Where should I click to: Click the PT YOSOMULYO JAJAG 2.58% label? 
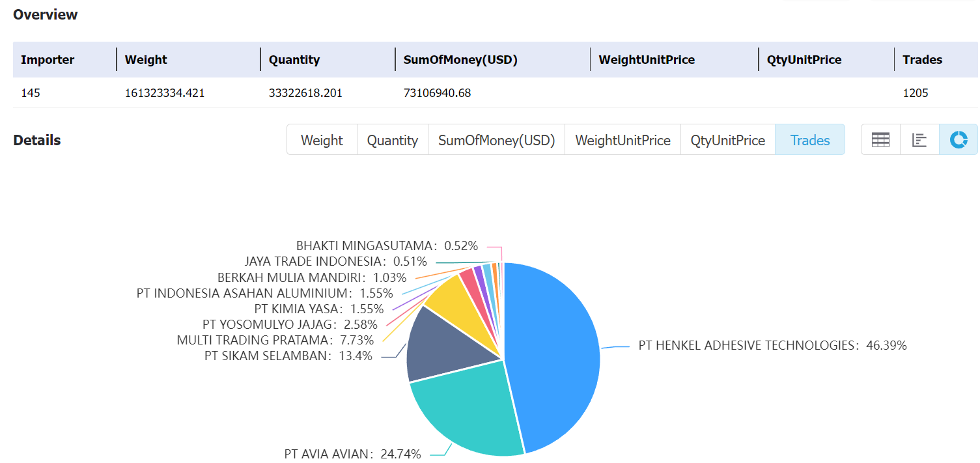[x=288, y=324]
